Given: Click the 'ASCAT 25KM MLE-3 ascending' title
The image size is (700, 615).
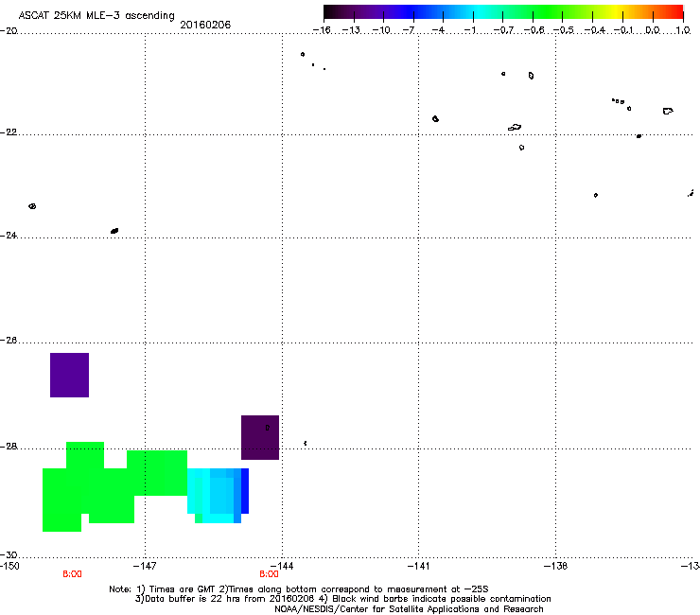Looking at the screenshot, I should tap(96, 15).
